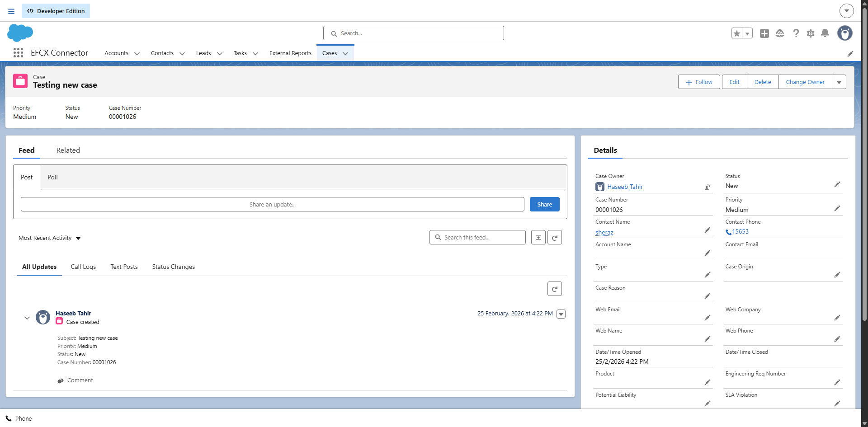Click the Change Owner button

[x=805, y=82]
